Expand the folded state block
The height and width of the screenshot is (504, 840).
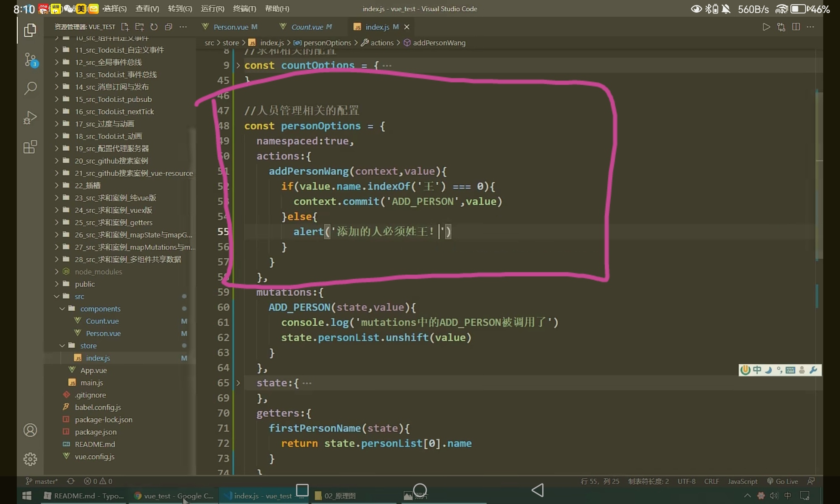[x=238, y=383]
